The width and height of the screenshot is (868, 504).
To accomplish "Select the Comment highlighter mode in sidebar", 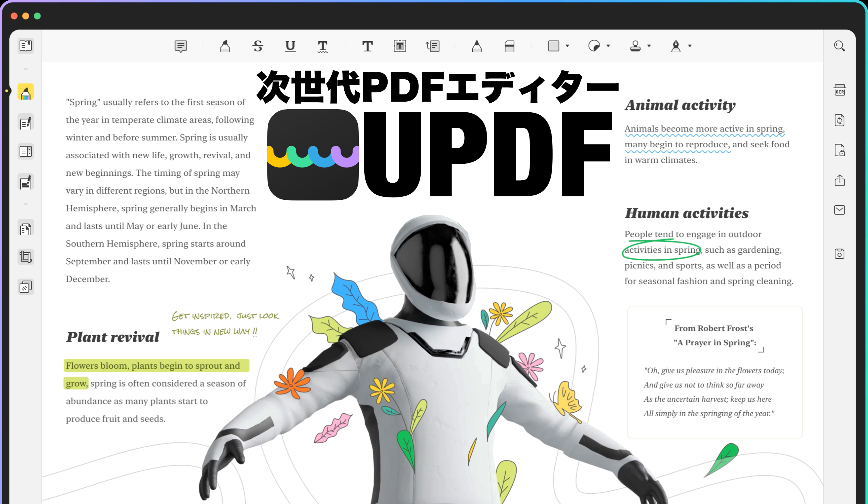I will point(26,92).
